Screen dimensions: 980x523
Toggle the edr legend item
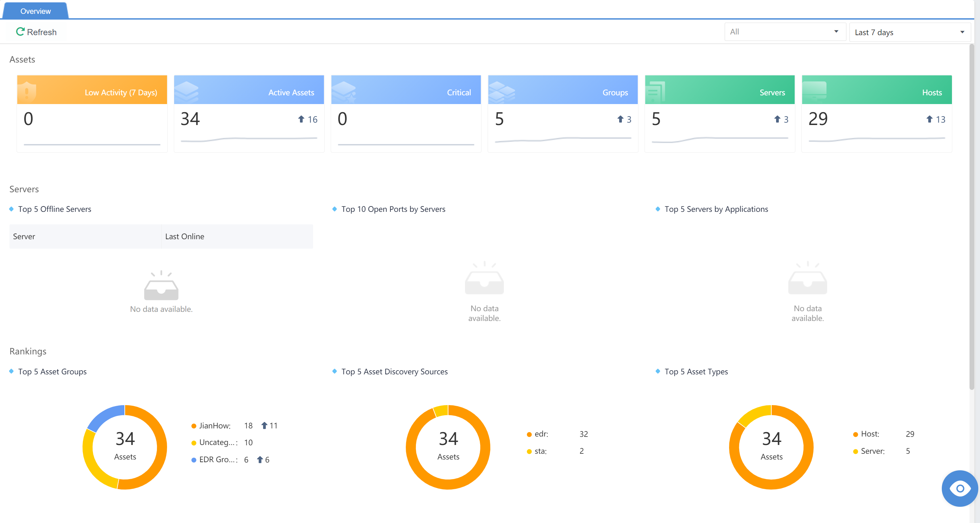[541, 434]
